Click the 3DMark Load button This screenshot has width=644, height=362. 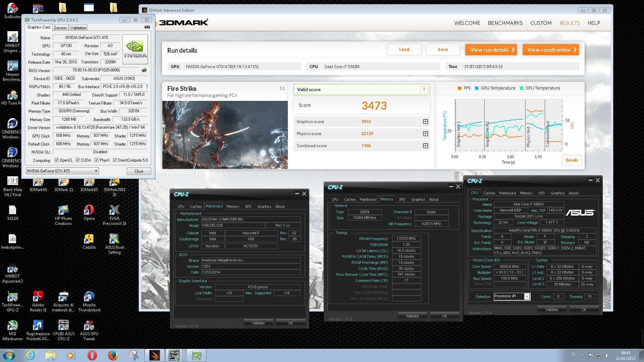pos(404,50)
